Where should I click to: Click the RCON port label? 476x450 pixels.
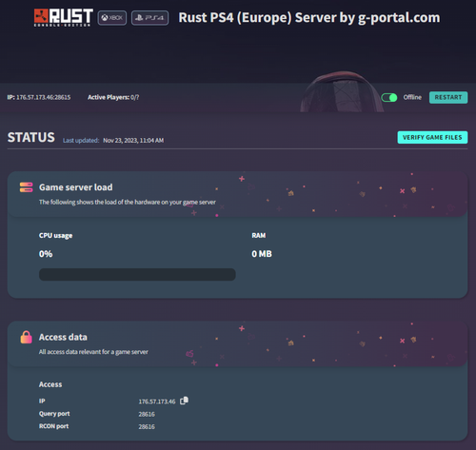53,426
